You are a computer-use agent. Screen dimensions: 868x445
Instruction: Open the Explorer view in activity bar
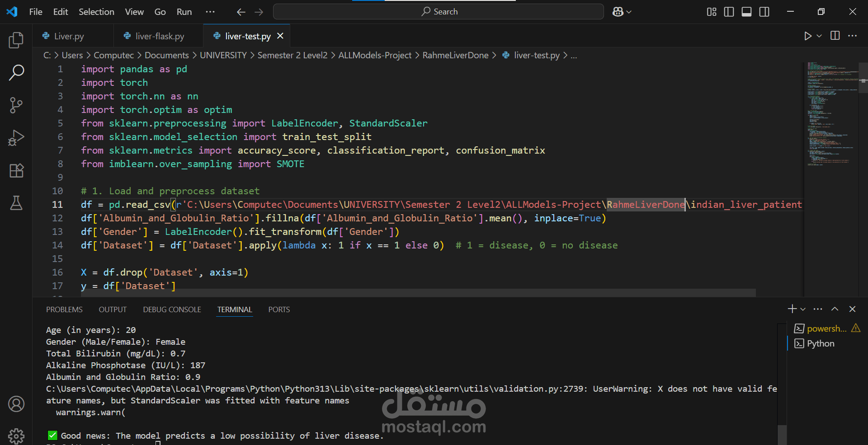click(16, 40)
